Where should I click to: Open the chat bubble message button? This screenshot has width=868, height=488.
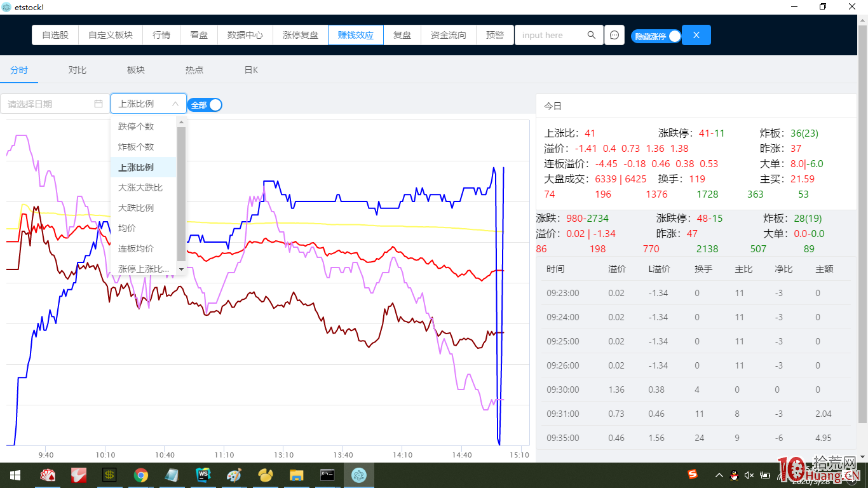coord(614,35)
